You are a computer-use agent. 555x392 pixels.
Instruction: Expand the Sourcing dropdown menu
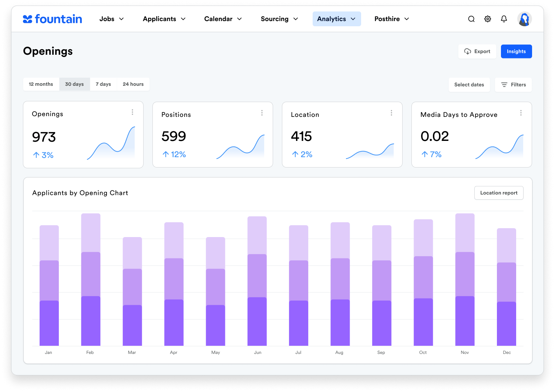279,19
